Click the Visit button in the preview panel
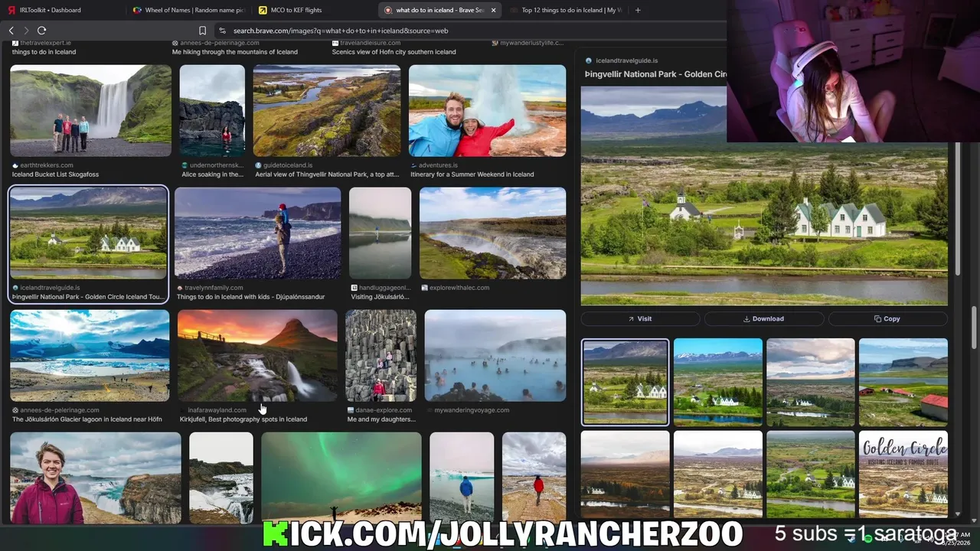The height and width of the screenshot is (551, 980). [640, 318]
